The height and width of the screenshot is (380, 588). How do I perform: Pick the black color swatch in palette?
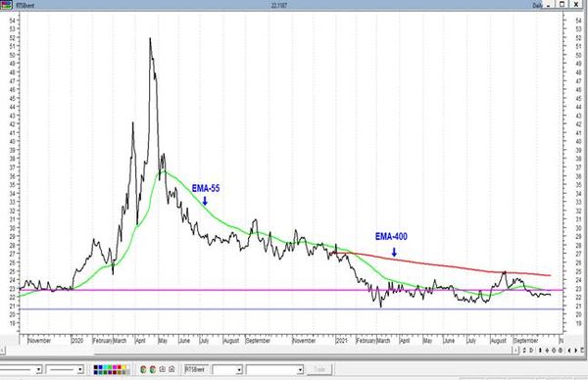click(x=96, y=367)
